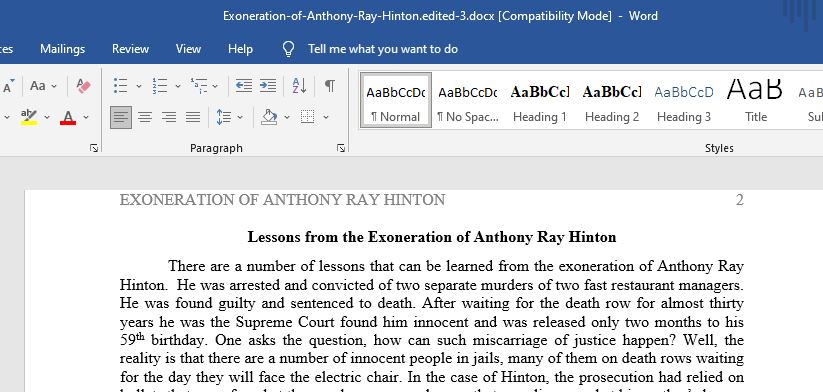Screen dimensions: 823x392
Task: Open the Paragraph settings dialog launcher
Action: coord(341,149)
